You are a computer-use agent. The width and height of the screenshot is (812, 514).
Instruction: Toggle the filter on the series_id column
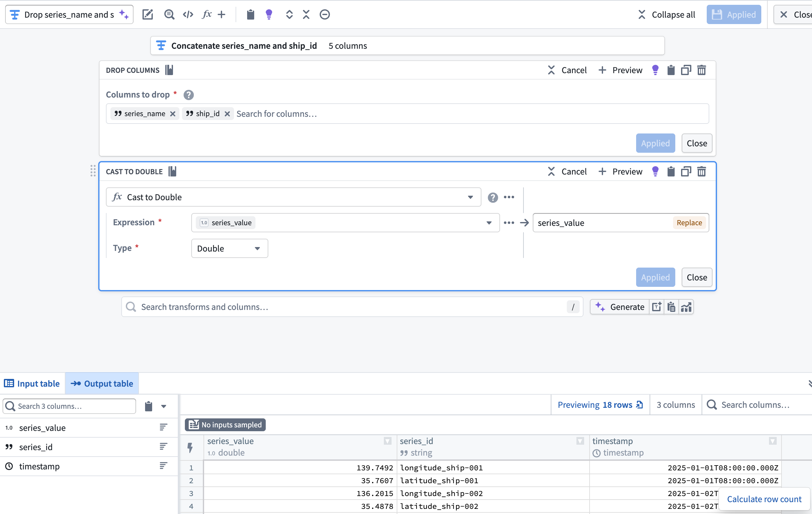[x=580, y=441]
